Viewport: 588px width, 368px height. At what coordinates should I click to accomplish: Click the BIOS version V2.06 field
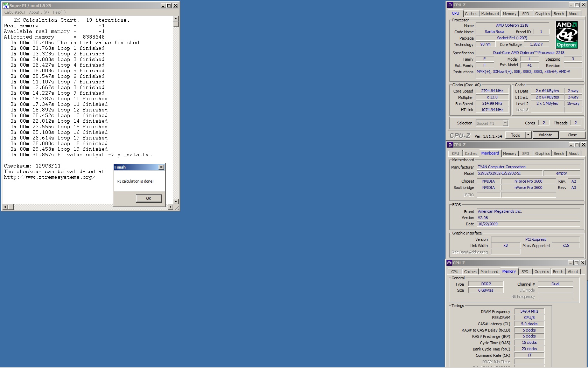(528, 218)
